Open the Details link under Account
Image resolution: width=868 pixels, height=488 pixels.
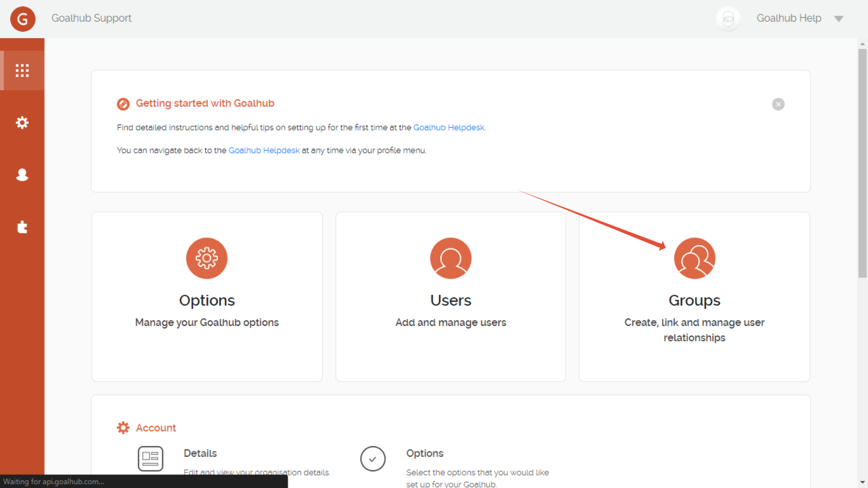200,454
